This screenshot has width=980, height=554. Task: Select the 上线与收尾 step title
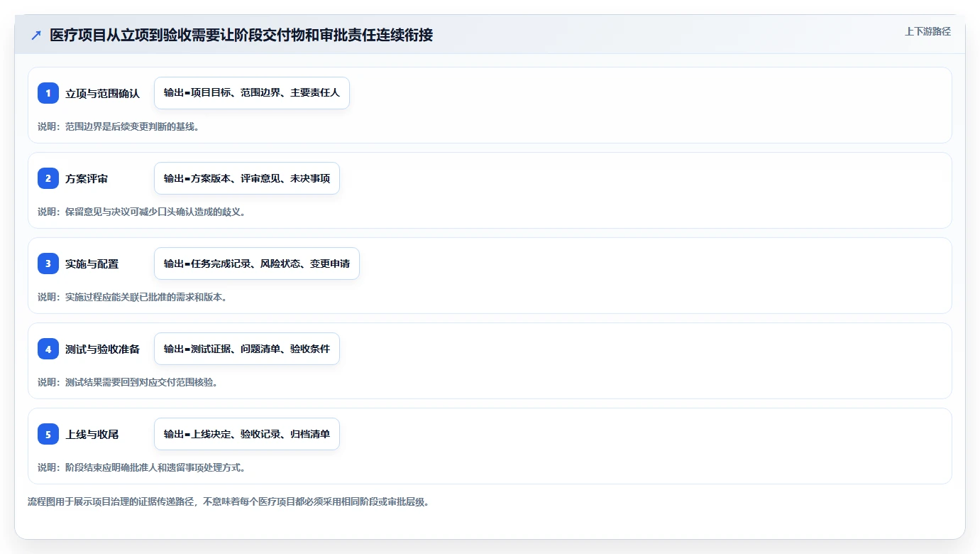click(92, 434)
